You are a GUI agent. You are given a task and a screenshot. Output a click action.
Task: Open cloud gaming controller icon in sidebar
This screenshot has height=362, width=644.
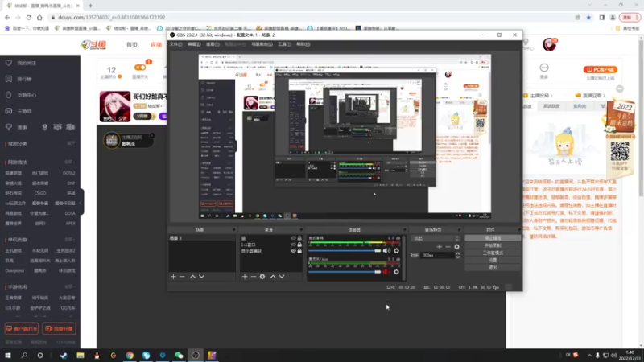[x=9, y=111]
